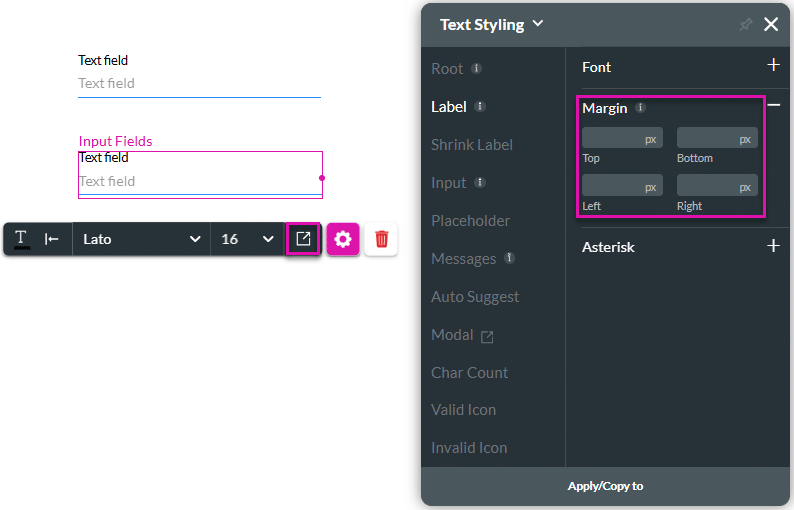Click the text alignment icon in toolbar
The height and width of the screenshot is (510, 794).
coord(52,239)
